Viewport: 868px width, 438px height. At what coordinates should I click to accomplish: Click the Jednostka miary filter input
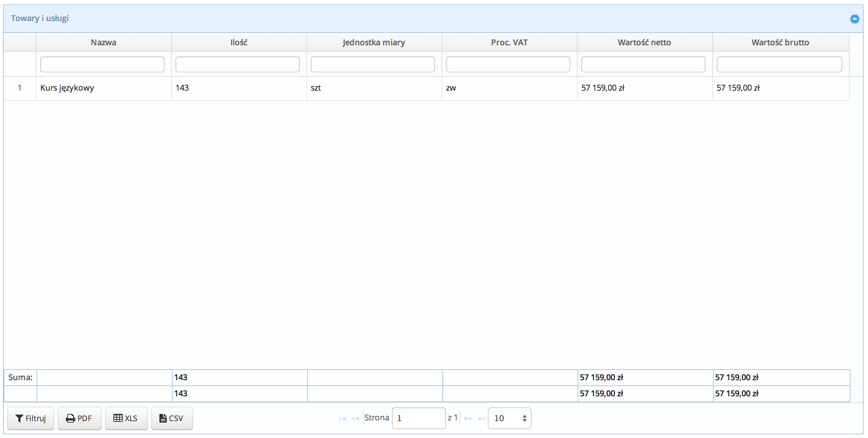tap(373, 64)
